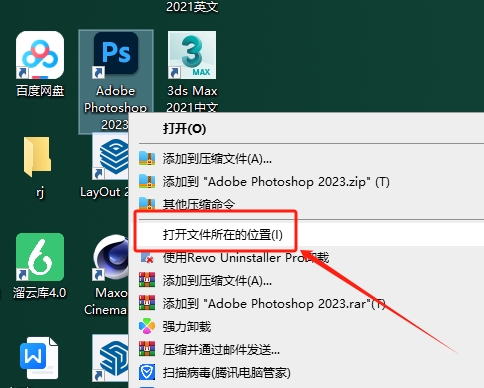Click the 百度网盘 label text
This screenshot has height=388, width=484.
coord(40,91)
